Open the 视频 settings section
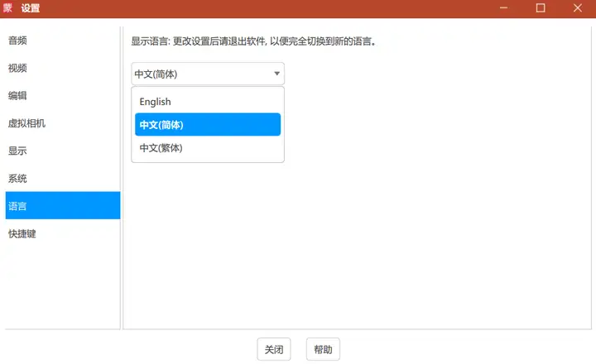 click(x=63, y=68)
